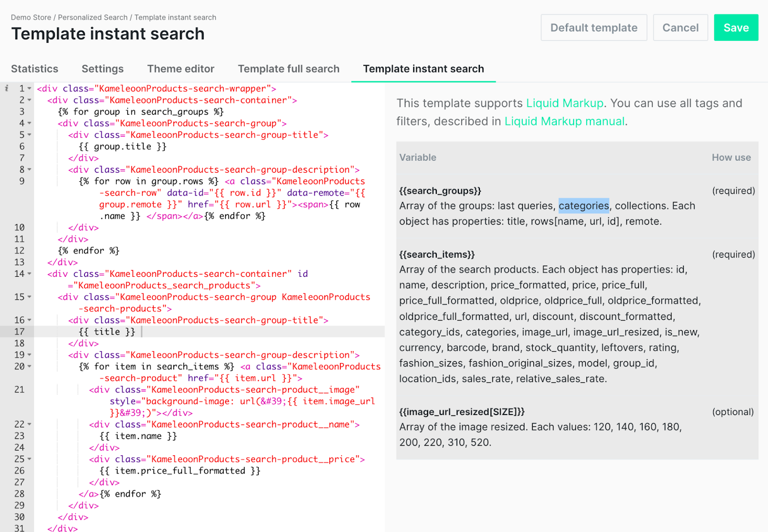The height and width of the screenshot is (532, 768).
Task: Switch to the Statistics tab
Action: point(35,69)
